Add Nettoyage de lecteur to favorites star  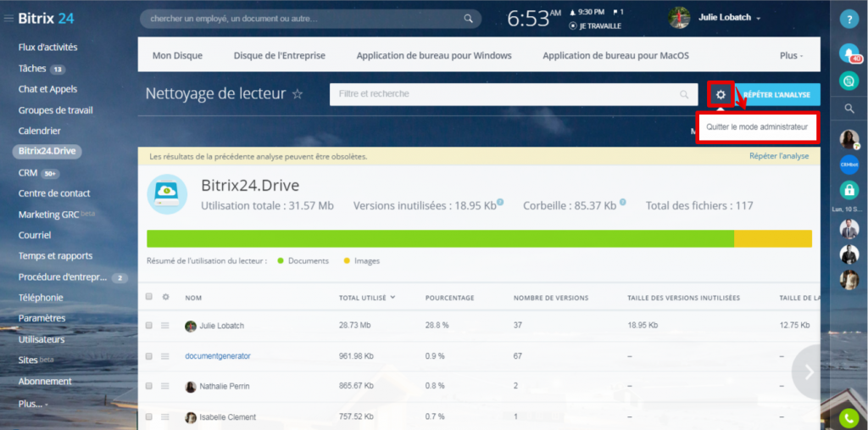tap(298, 94)
